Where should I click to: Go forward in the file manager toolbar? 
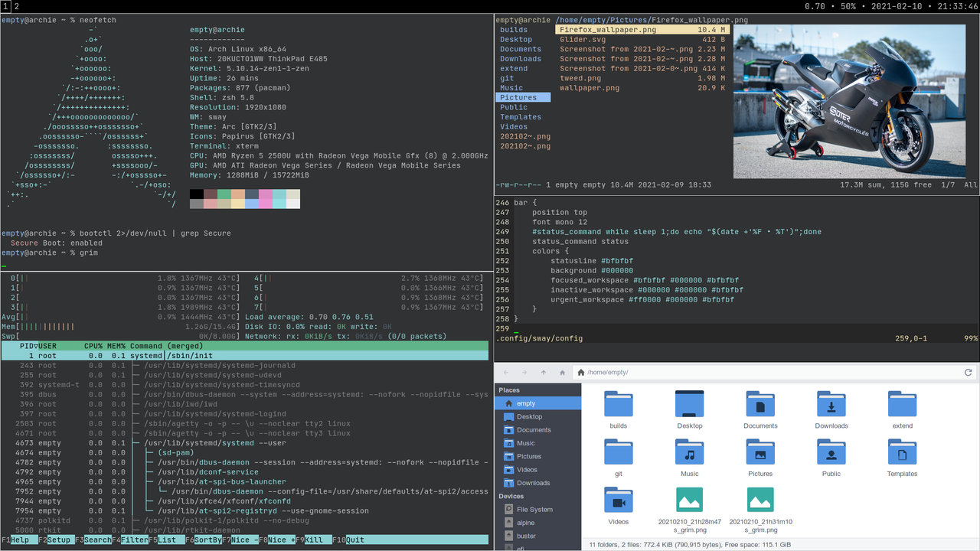(x=524, y=373)
